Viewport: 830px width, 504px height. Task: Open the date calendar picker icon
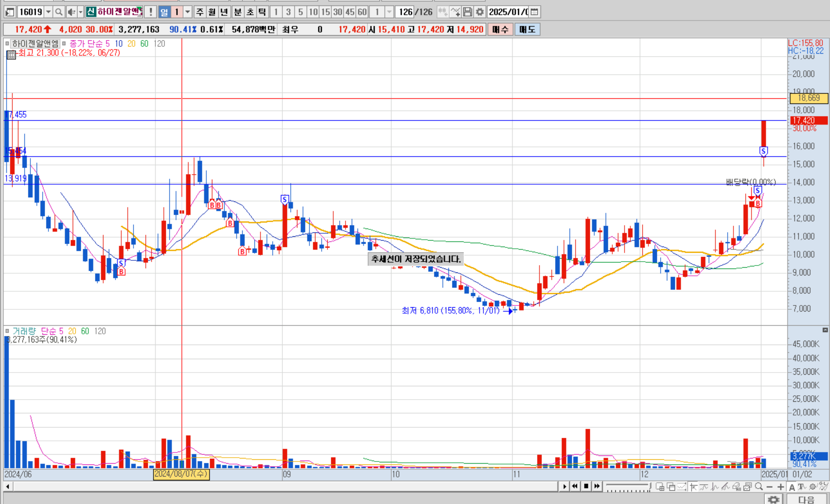tap(534, 12)
